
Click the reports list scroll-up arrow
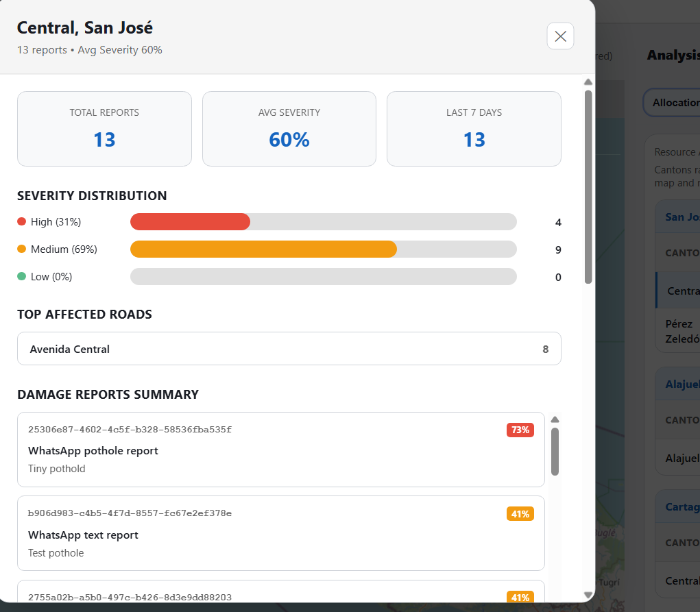pos(555,419)
